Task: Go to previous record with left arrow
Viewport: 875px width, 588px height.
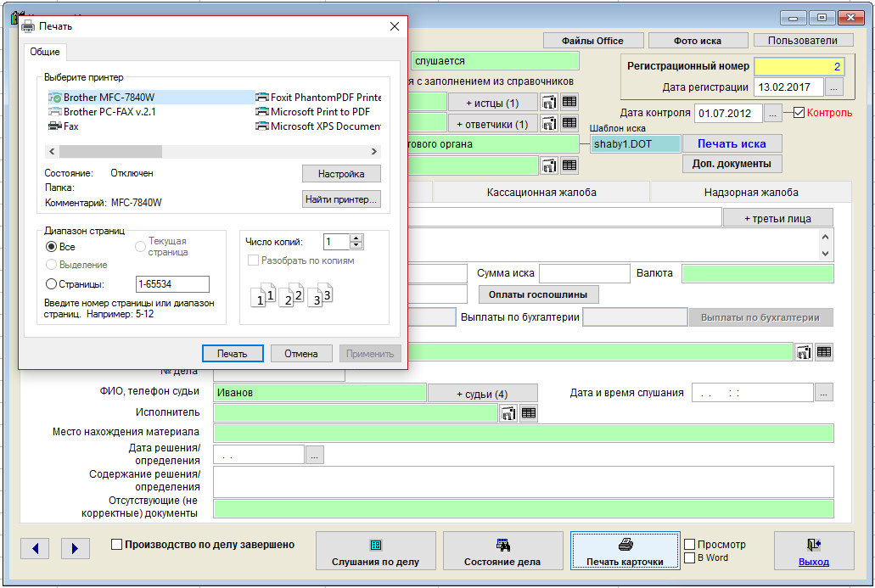Action: point(35,548)
